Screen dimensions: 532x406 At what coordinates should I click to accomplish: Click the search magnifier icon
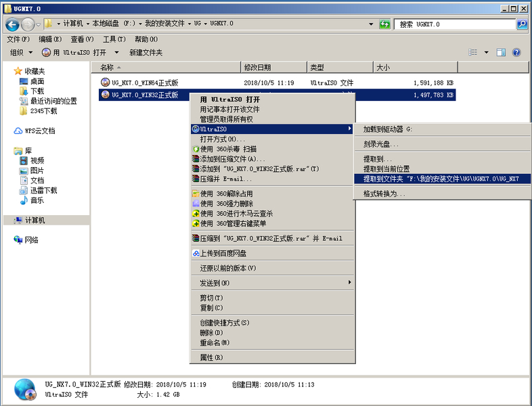tap(522, 24)
